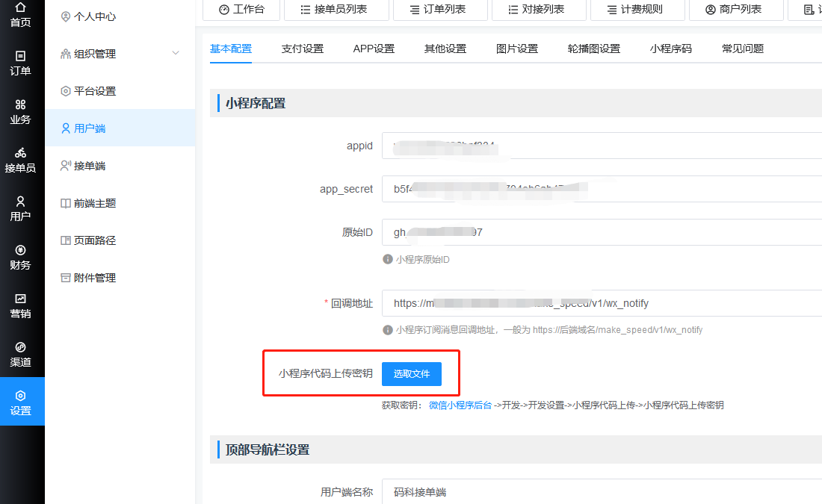Click the 小程序配置 section heading
The image size is (822, 504).
click(x=256, y=103)
